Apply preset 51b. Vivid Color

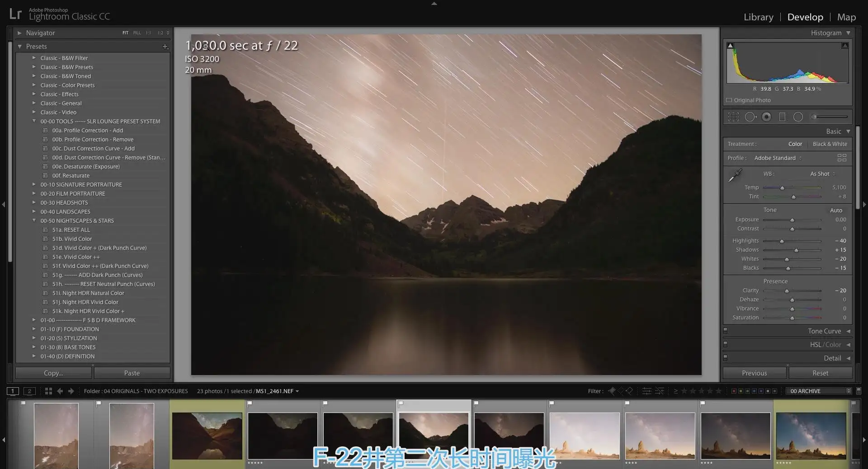[72, 239]
